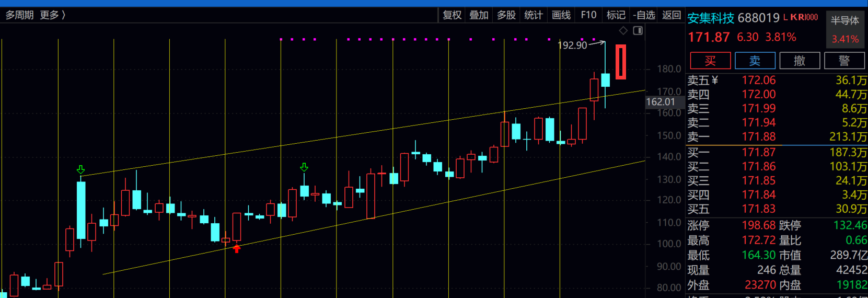Toggle 自选 watchlist membership
The width and height of the screenshot is (868, 298).
tap(644, 15)
